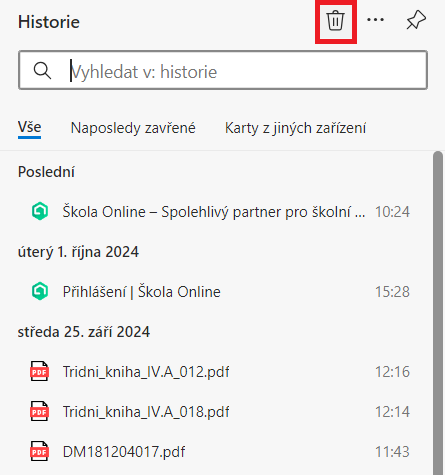The image size is (445, 475).
Task: Click the history list vertical scrollbar
Action: (x=438, y=313)
